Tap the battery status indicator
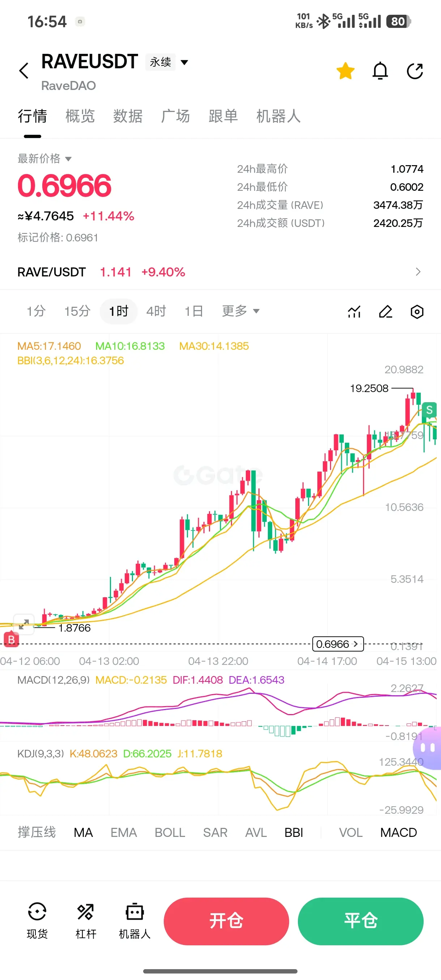Image resolution: width=441 pixels, height=980 pixels. tap(398, 21)
